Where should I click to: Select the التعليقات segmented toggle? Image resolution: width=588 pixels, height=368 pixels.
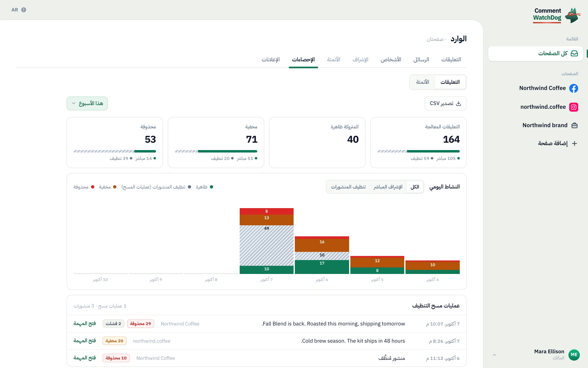[x=450, y=82]
